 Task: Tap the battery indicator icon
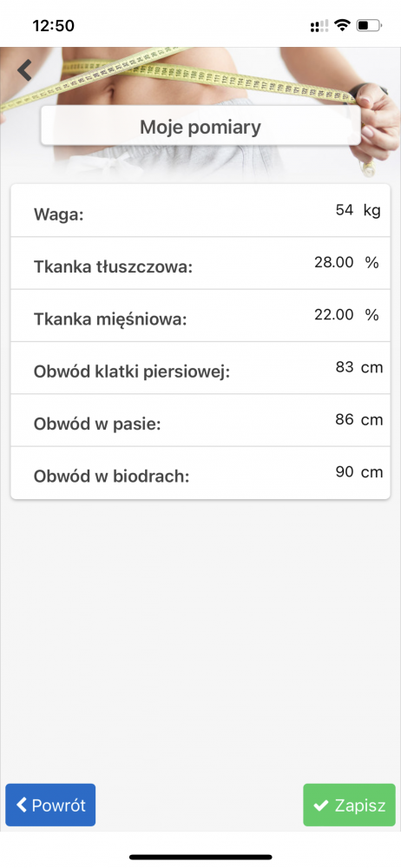[x=370, y=25]
